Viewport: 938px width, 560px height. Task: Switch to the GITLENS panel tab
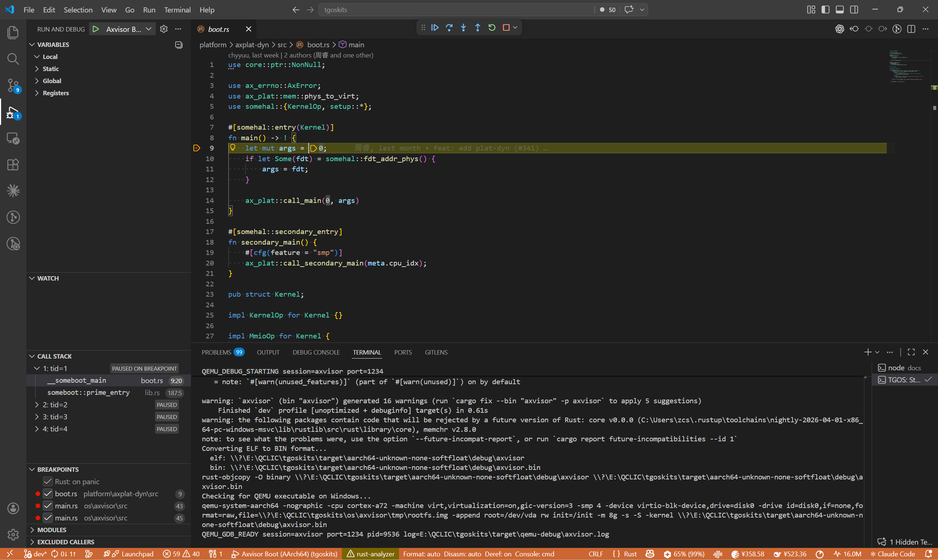(x=436, y=352)
